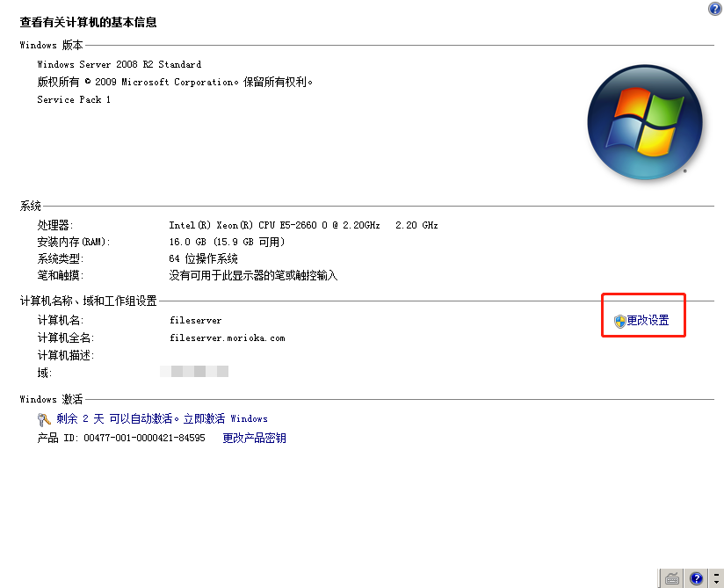Open the 更改设置 link
Viewport: 724px width, 588px height.
[x=648, y=321]
